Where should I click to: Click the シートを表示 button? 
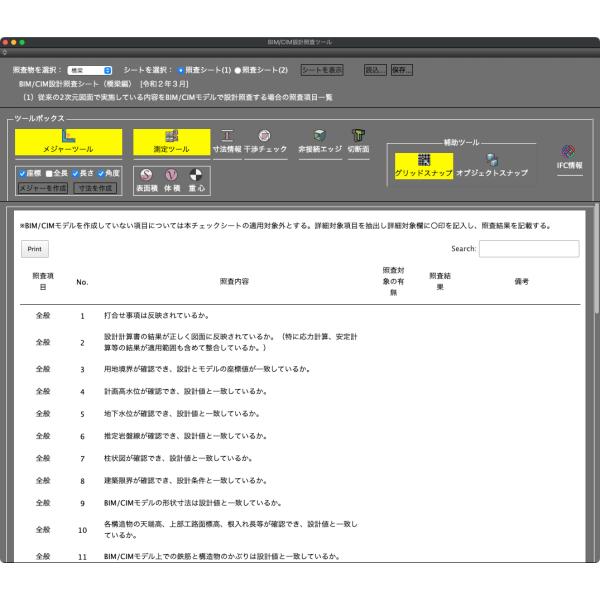322,71
